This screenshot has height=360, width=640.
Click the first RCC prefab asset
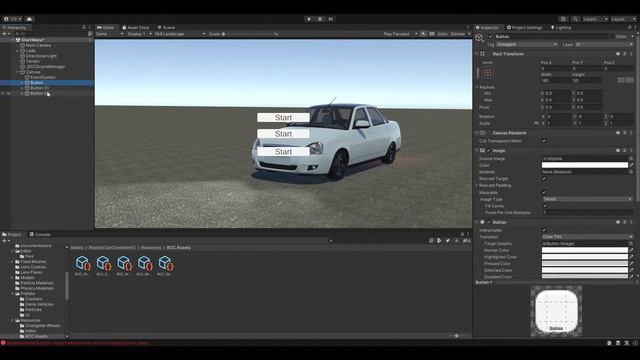pyautogui.click(x=83, y=266)
